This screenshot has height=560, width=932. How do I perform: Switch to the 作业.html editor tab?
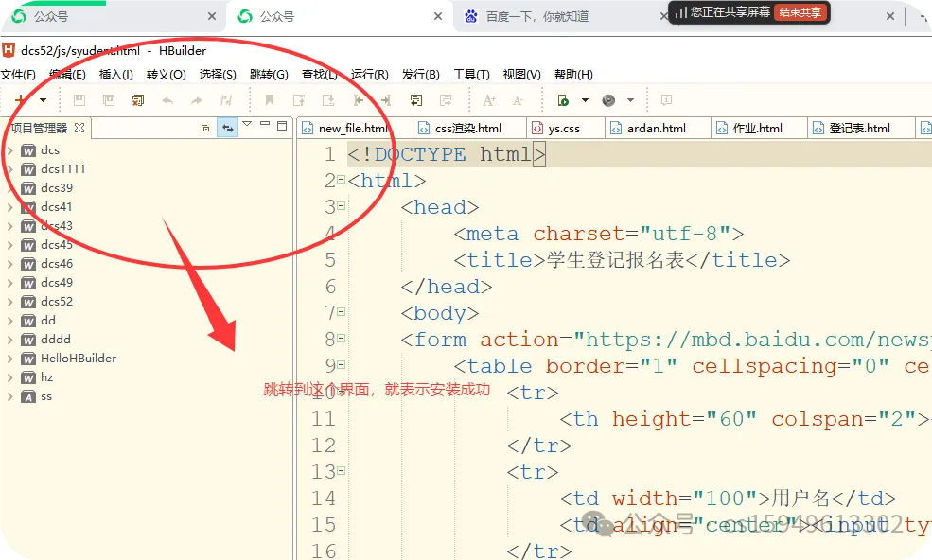point(757,128)
